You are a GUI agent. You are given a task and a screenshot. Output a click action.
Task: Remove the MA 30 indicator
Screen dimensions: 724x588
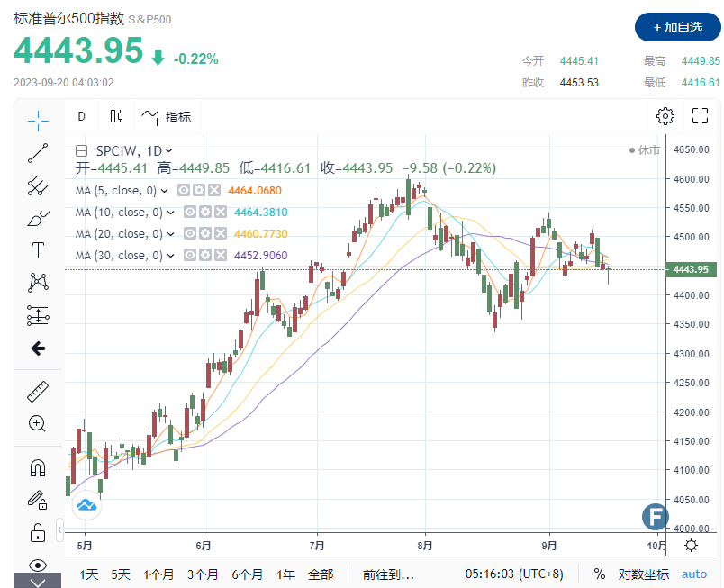[221, 255]
